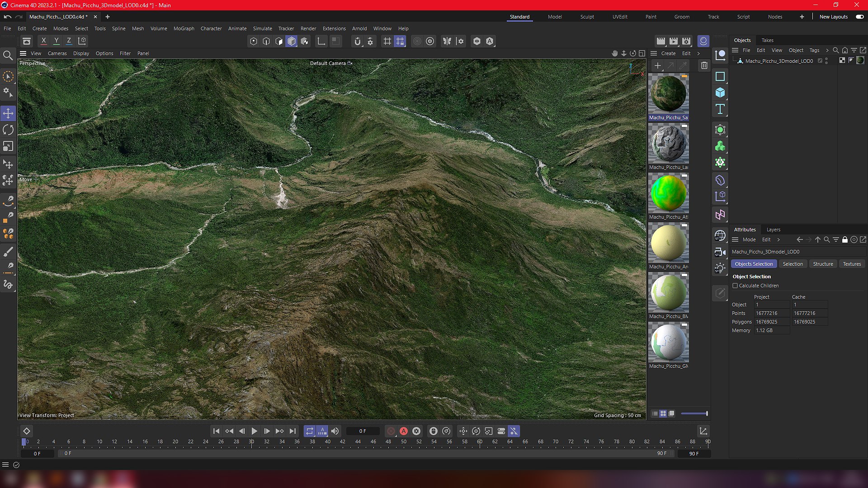Click the current frame field 0 F
Screen dimensions: 868x488
[x=363, y=432]
